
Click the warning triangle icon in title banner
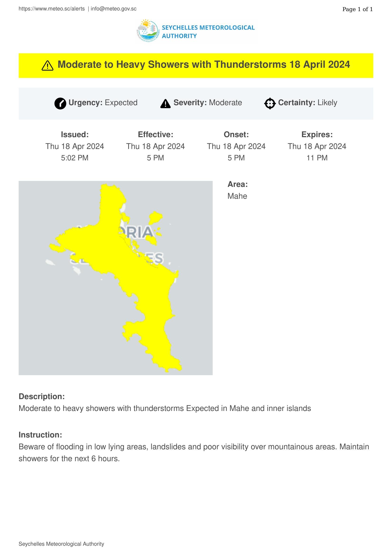[48, 65]
